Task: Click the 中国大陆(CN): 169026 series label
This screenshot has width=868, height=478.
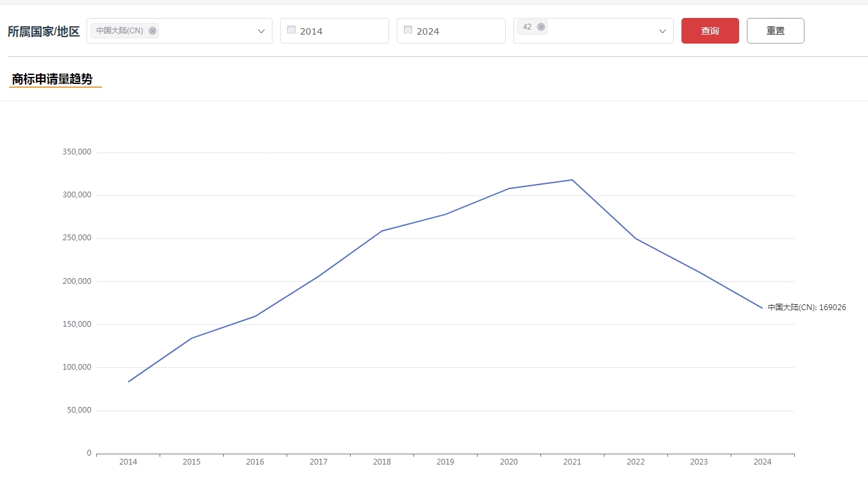Action: pyautogui.click(x=806, y=308)
